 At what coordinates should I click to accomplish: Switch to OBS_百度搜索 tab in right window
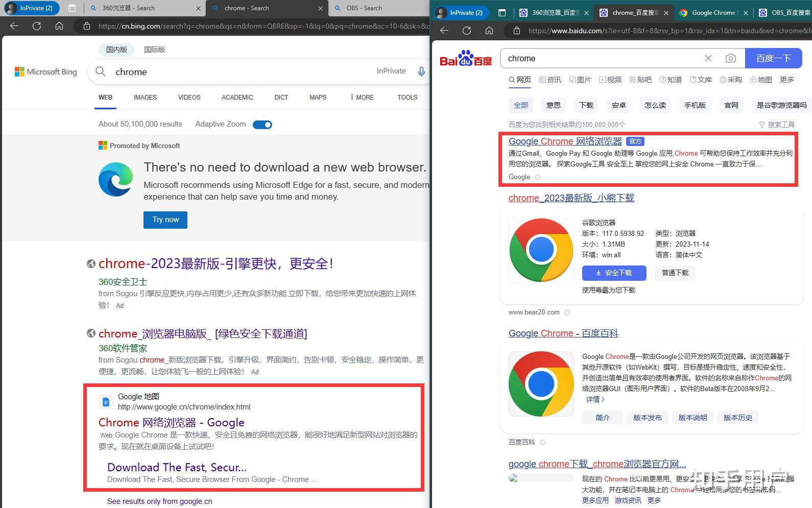coord(784,13)
